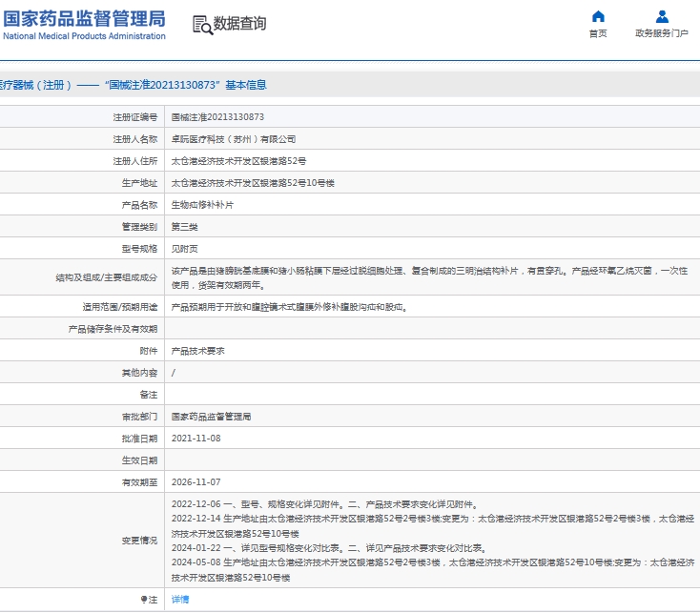Click the 结构及组成/主要组成成分 label

(107, 277)
